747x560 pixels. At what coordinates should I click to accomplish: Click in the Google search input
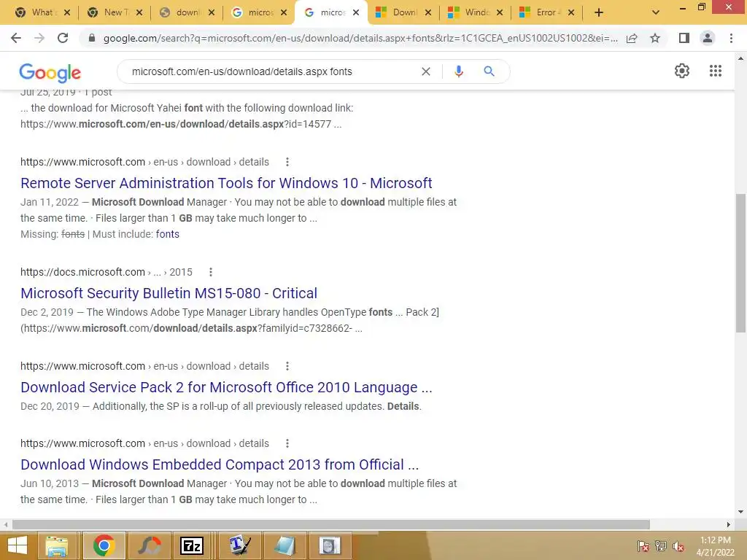tap(271, 71)
